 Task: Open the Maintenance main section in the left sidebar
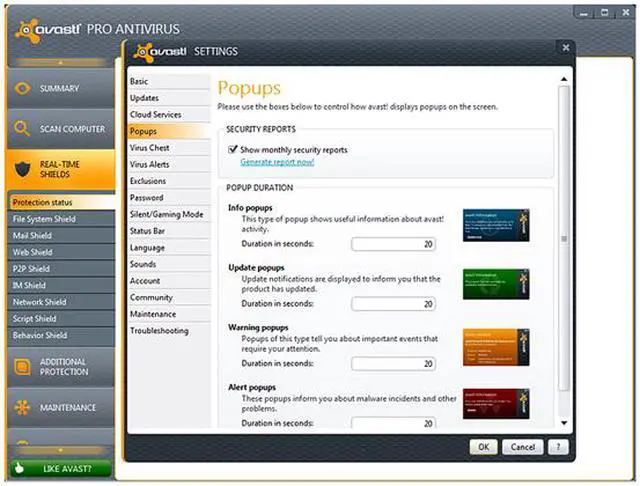point(61,407)
